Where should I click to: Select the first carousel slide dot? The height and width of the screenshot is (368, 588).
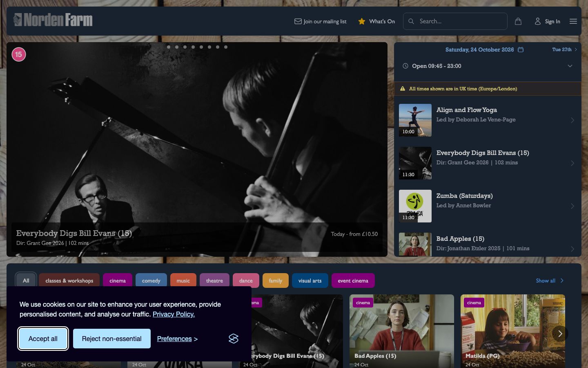[x=169, y=47]
